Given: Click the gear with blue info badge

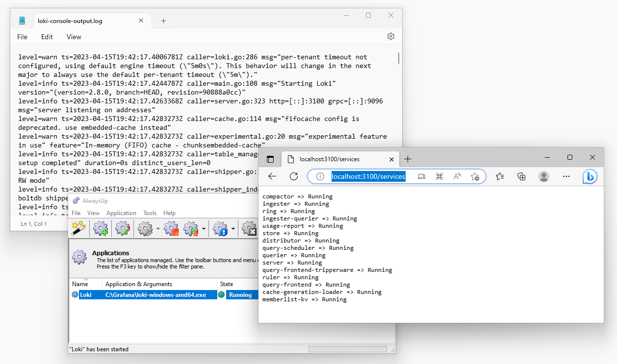Looking at the screenshot, I should point(221,228).
